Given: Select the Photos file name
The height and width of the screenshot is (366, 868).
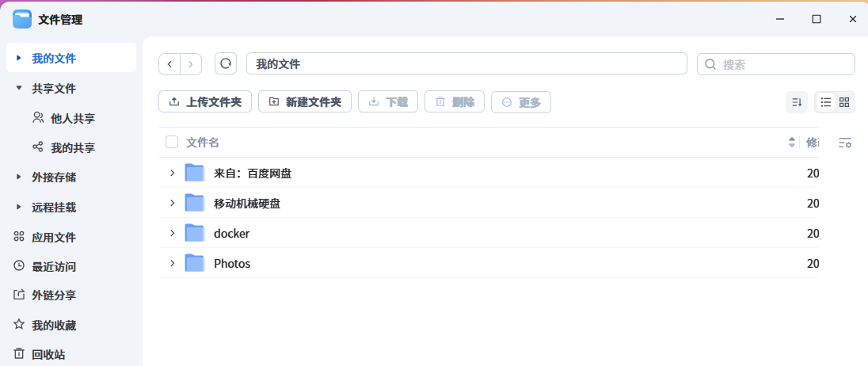Looking at the screenshot, I should [x=232, y=264].
